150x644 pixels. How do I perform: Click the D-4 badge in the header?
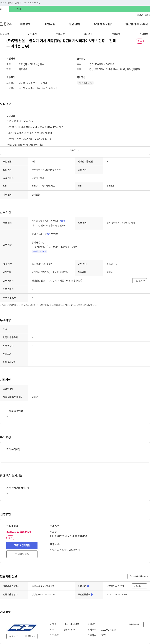[140, 41]
